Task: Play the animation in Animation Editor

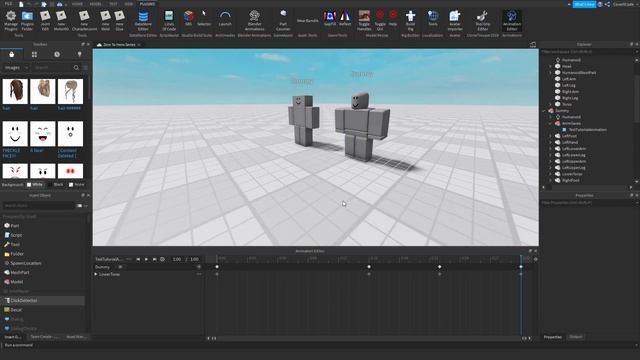Action: pos(146,259)
